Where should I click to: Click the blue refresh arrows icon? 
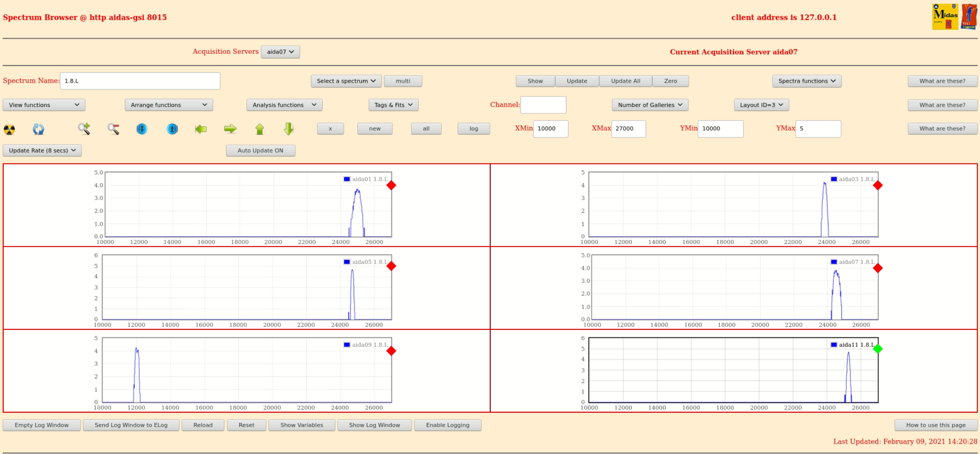click(x=39, y=129)
